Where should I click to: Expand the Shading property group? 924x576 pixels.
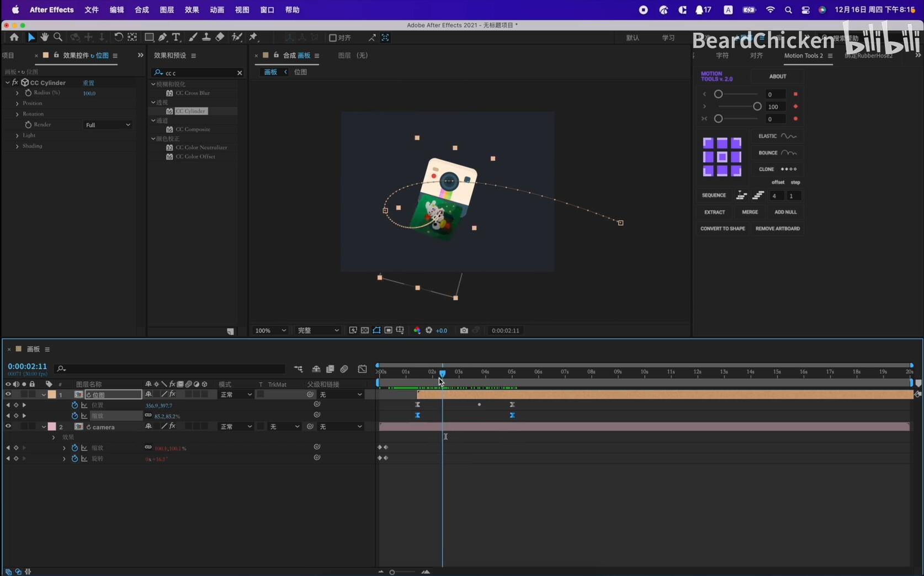17,146
